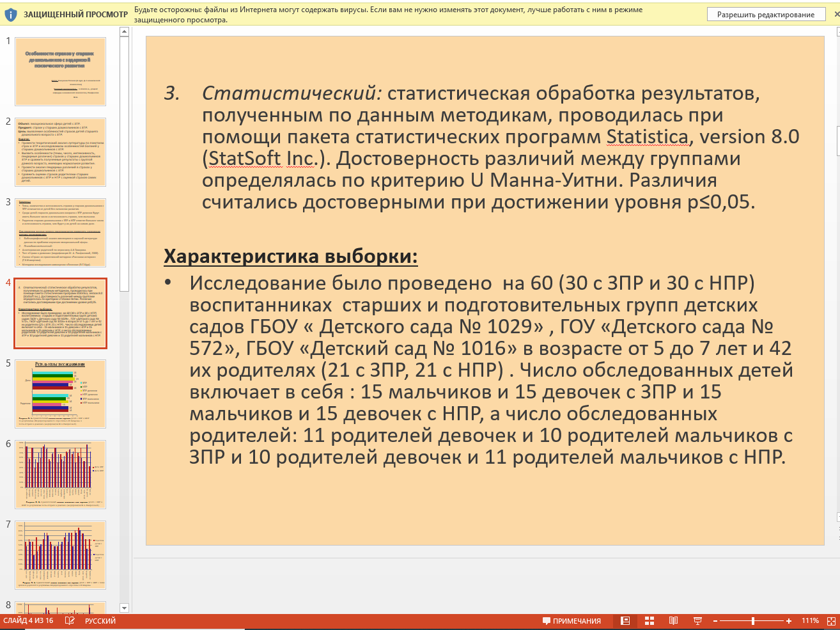Click thumbnail panel scroll down arrow
Screen dimensions: 840x630
124,608
